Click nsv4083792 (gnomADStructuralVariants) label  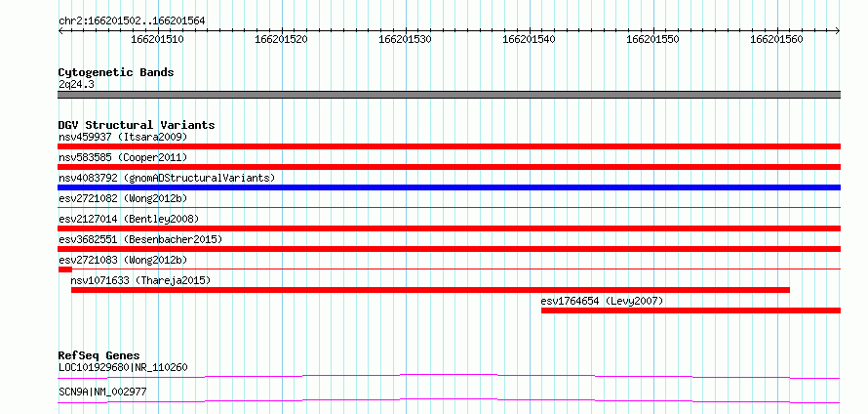pyautogui.click(x=167, y=178)
